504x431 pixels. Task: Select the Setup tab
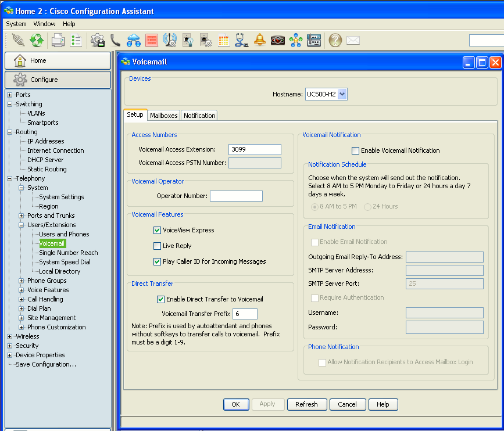pyautogui.click(x=135, y=114)
